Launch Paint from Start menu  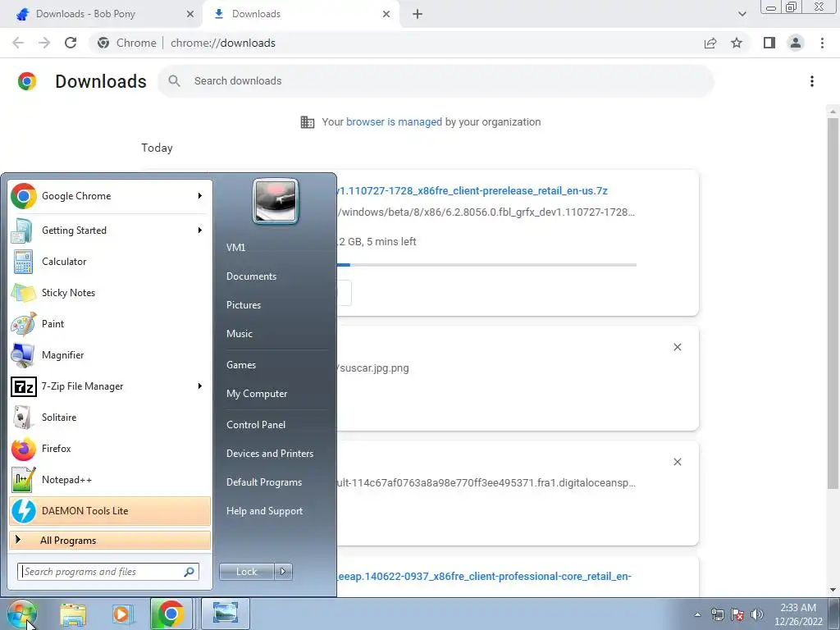point(110,323)
